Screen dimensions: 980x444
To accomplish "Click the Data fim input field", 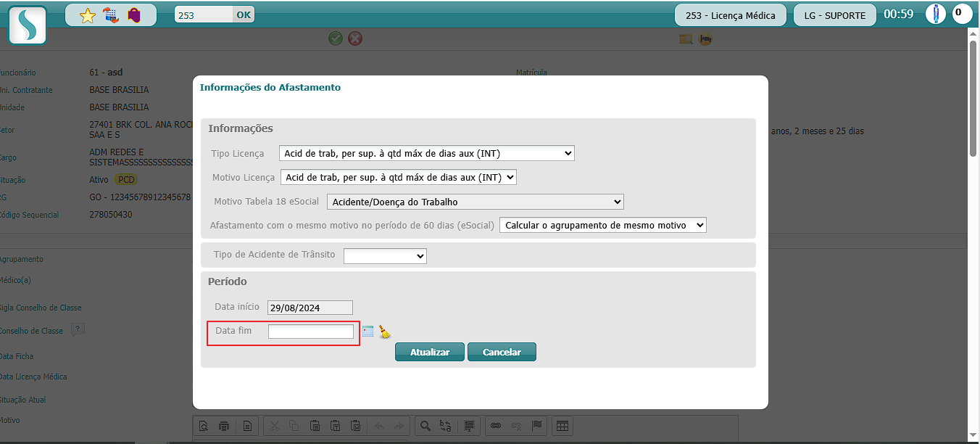I will (x=311, y=332).
